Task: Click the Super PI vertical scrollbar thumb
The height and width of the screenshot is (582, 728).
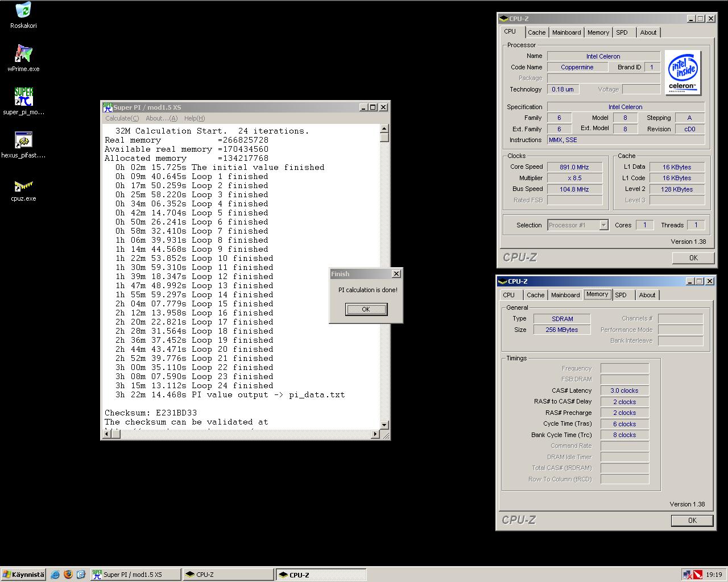Action: [384, 138]
